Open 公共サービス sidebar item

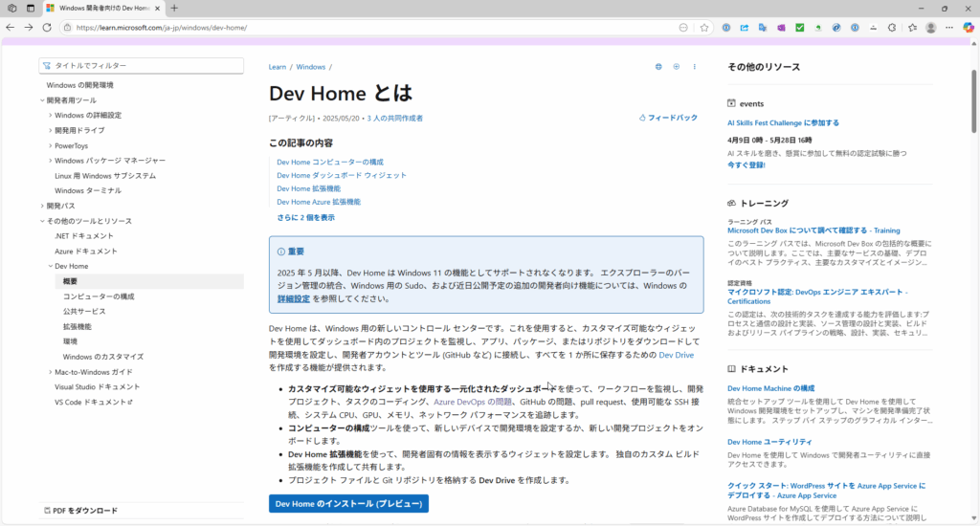(x=84, y=311)
